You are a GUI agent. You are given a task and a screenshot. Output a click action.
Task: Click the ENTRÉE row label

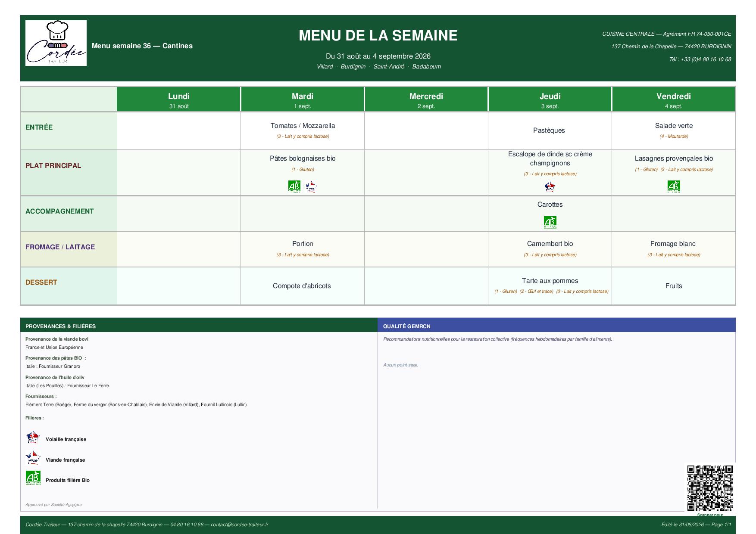(x=39, y=127)
